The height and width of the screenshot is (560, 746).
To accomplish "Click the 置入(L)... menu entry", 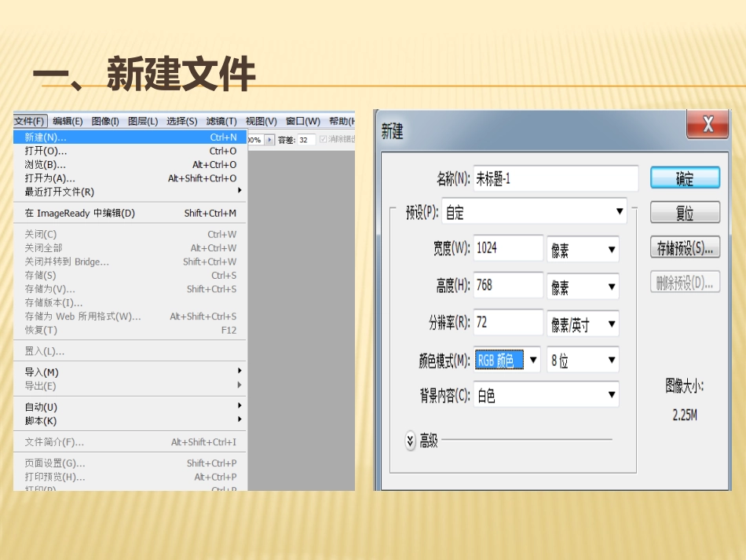I will (130, 351).
